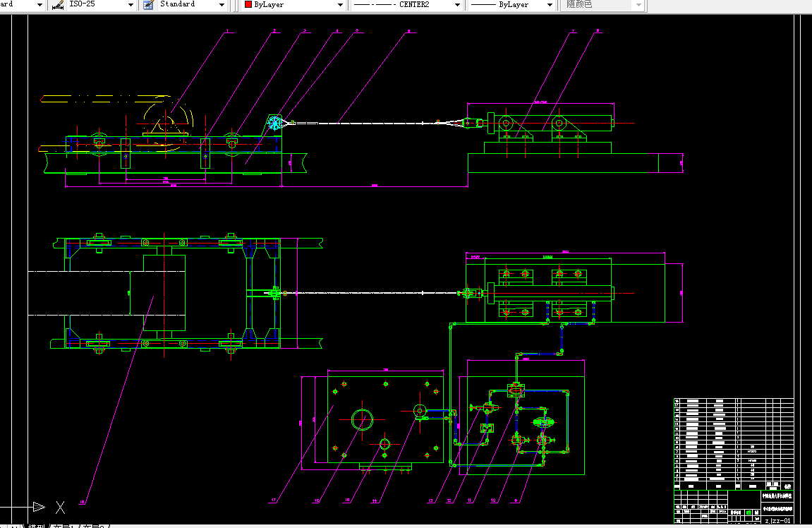
Task: Select callout number 9 in the drawing
Action: [x=516, y=500]
